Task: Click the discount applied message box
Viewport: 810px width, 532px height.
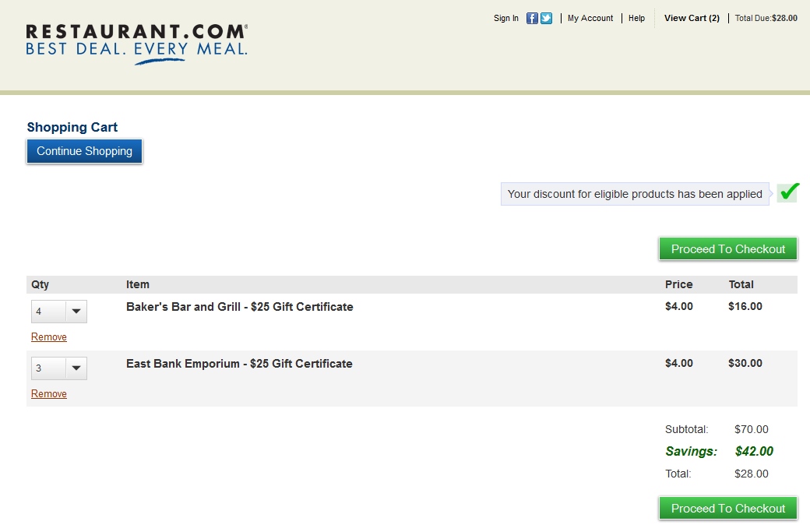Action: [x=635, y=194]
